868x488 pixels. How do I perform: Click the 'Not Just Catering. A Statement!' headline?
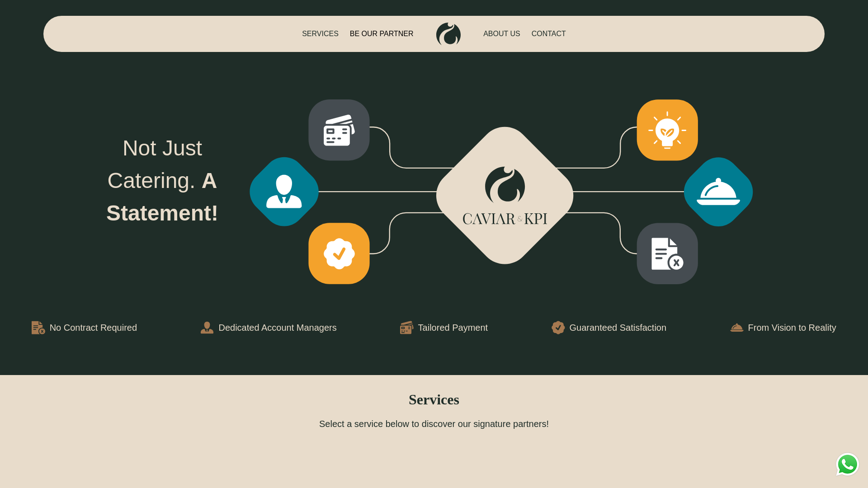(x=162, y=181)
